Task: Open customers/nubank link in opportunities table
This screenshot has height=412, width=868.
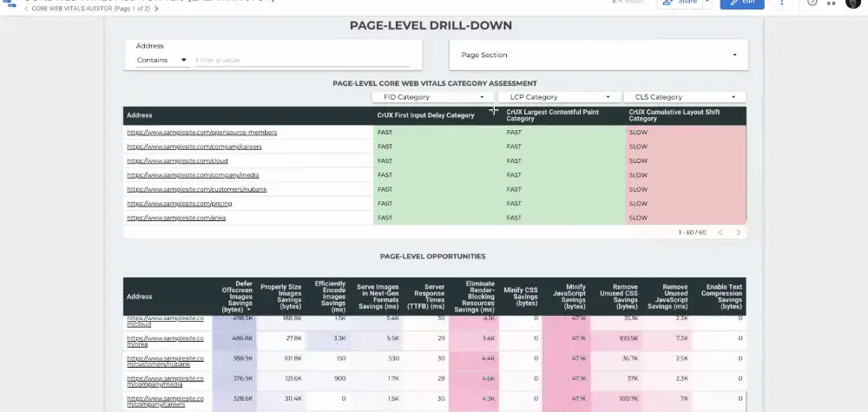Action: [x=165, y=362]
